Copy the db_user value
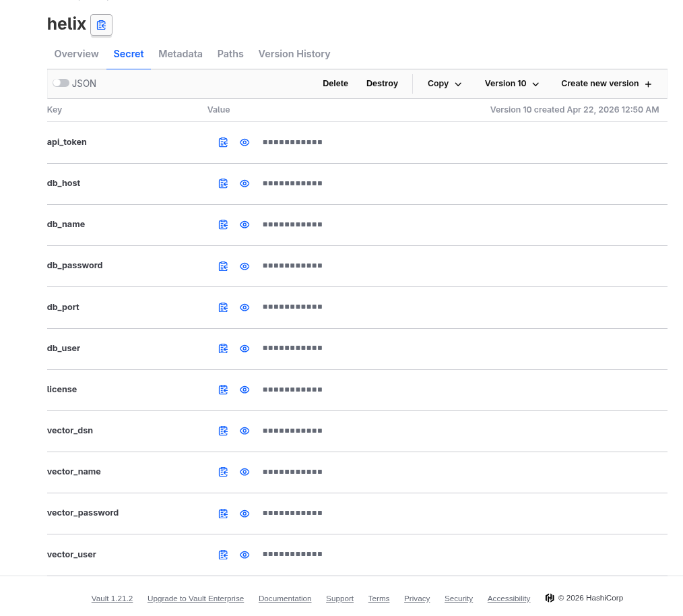The width and height of the screenshot is (683, 616). pos(223,348)
